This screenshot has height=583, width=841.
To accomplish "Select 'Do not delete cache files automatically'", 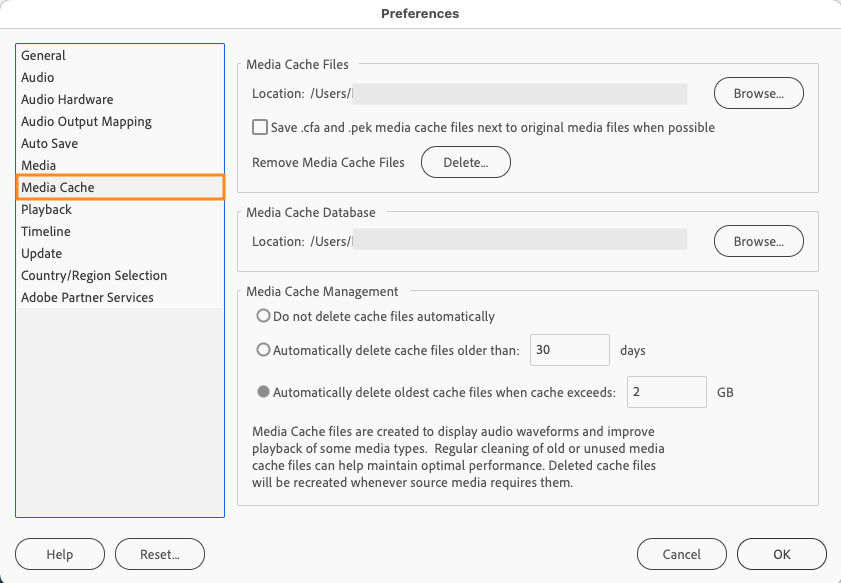I will (264, 316).
